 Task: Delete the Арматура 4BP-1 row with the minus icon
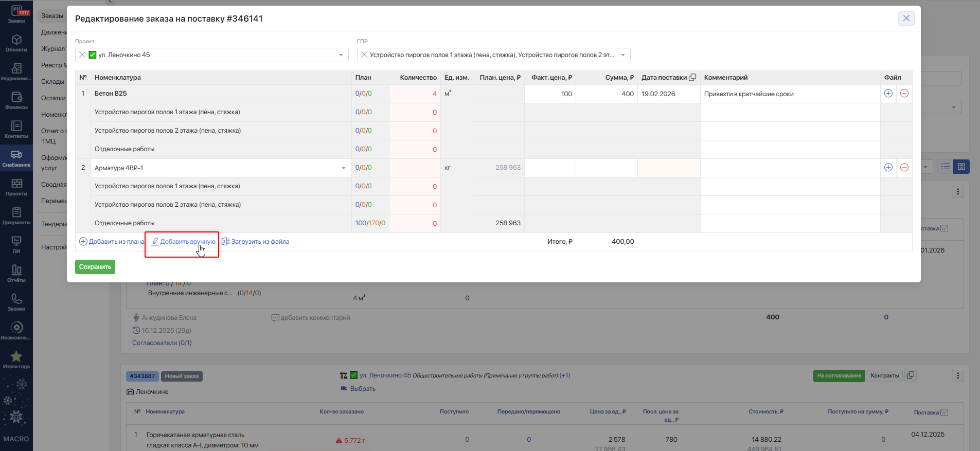pyautogui.click(x=904, y=168)
